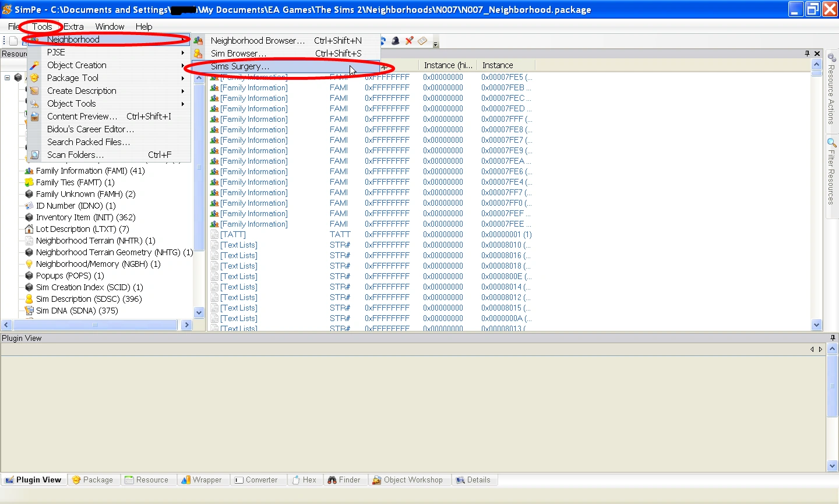The image size is (839, 504).
Task: Sort by the Instance column header
Action: [506, 65]
